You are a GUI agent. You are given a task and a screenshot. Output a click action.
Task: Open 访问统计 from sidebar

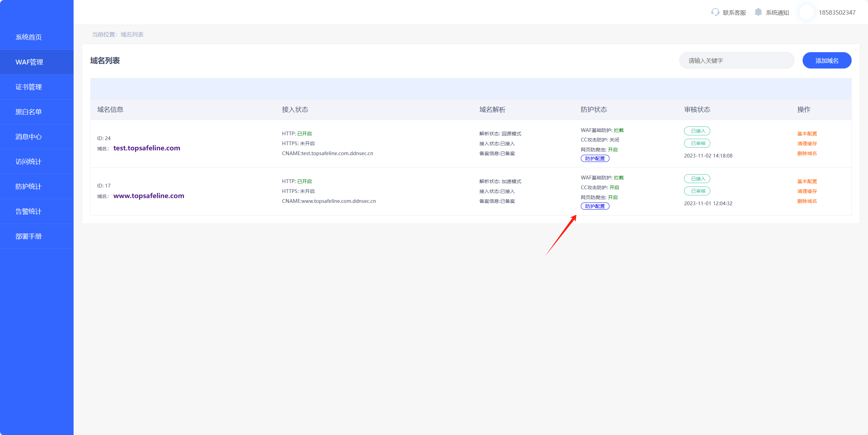coord(29,162)
